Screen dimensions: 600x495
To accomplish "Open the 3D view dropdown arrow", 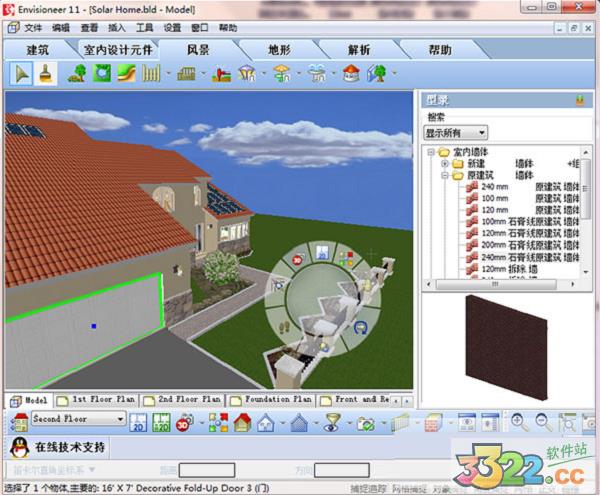I will pos(201,423).
